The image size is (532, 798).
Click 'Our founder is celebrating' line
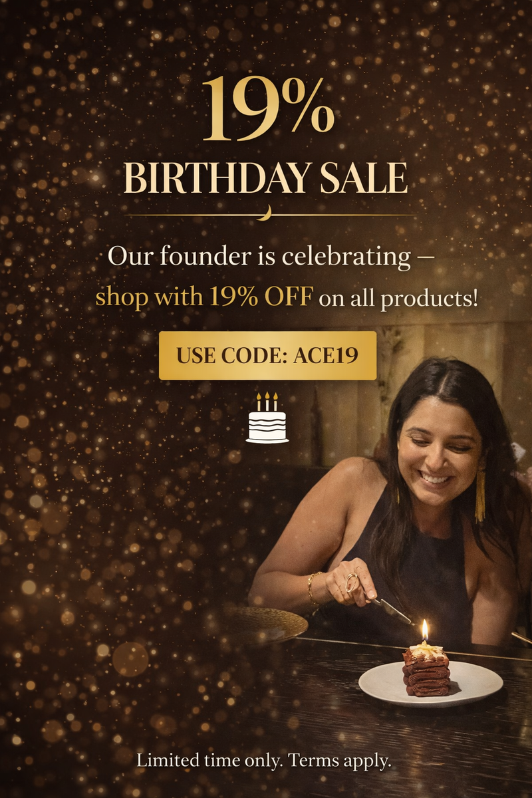coord(259,256)
